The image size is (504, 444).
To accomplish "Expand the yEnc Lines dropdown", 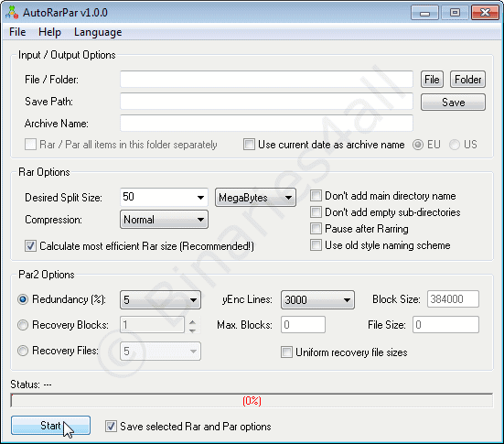I will [317, 300].
